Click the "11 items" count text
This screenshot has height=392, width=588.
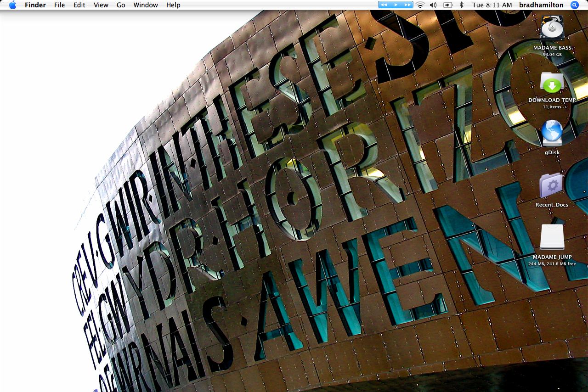552,107
